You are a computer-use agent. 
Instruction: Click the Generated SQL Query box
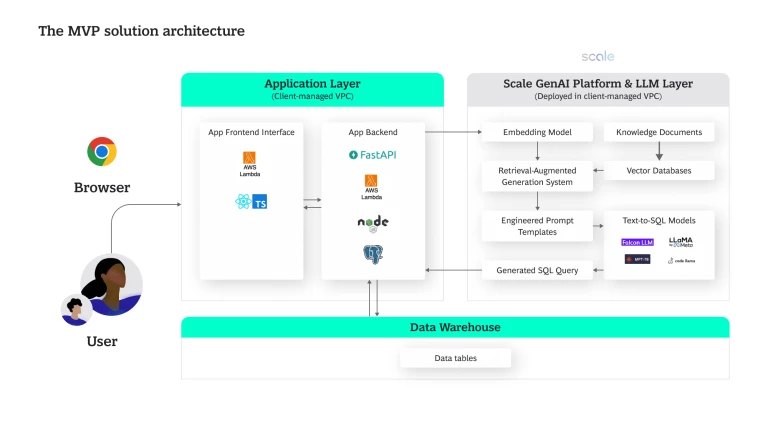(x=538, y=270)
